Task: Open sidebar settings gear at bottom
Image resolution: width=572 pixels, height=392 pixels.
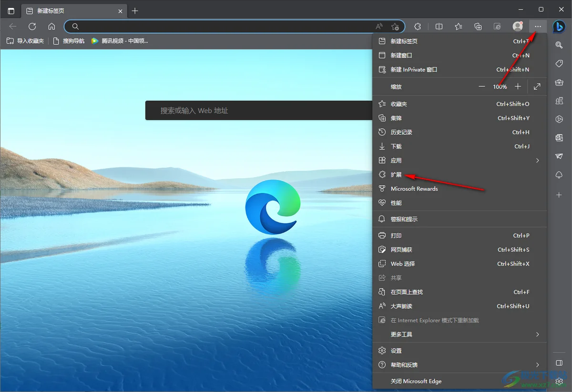Action: tap(559, 382)
